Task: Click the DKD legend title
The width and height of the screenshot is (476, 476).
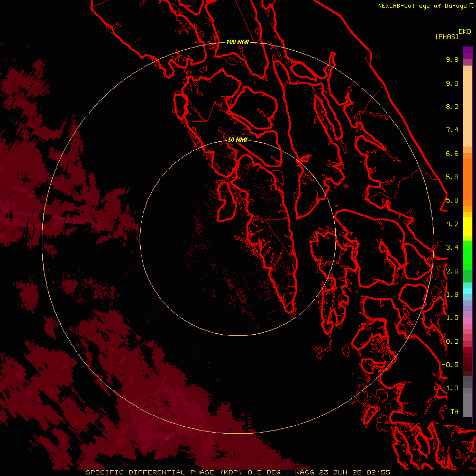Action: click(x=465, y=32)
